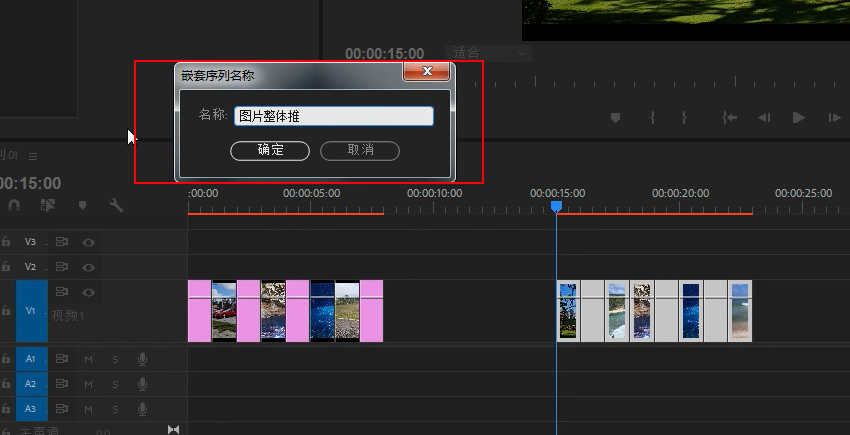850x435 pixels.
Task: Solo track A2 with S button
Action: pyautogui.click(x=115, y=385)
